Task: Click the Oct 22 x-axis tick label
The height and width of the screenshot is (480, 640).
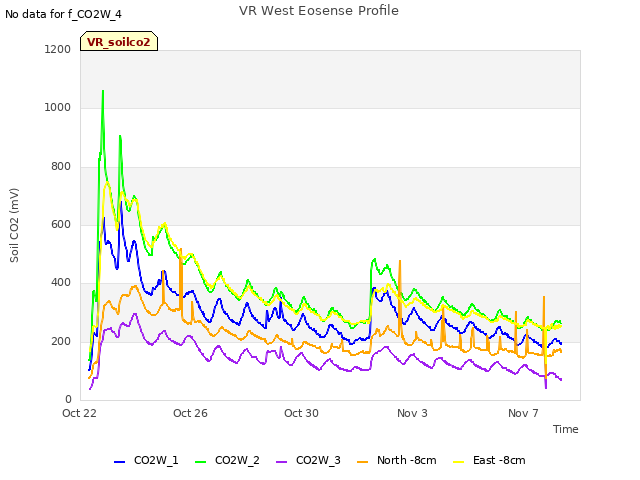Action: 79,413
